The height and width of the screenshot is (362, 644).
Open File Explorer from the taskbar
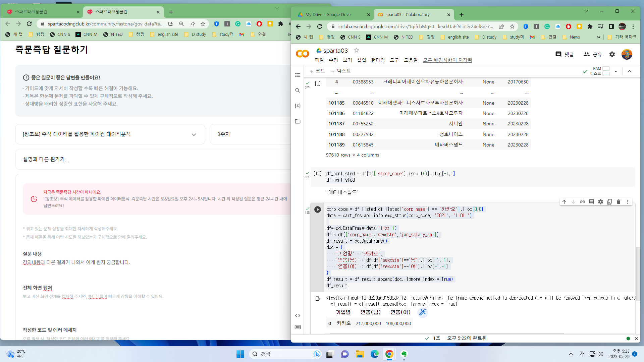tap(360, 354)
